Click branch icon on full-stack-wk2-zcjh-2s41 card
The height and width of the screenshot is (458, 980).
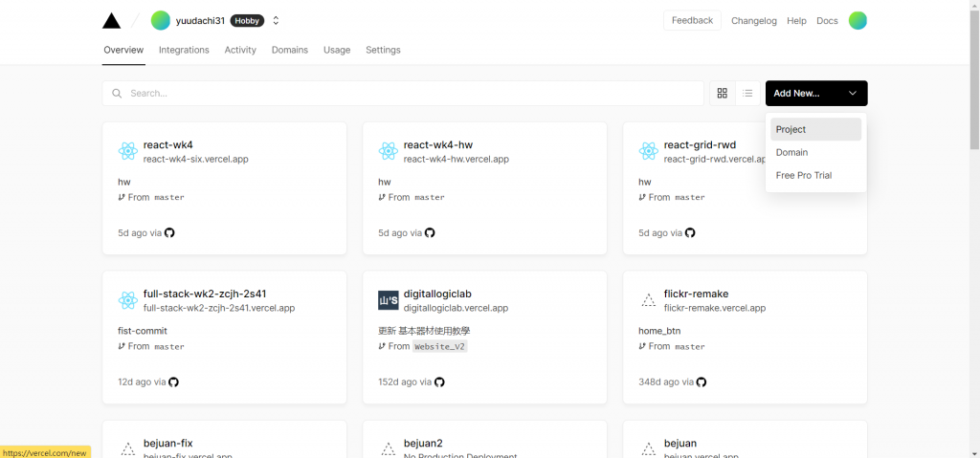(x=122, y=346)
